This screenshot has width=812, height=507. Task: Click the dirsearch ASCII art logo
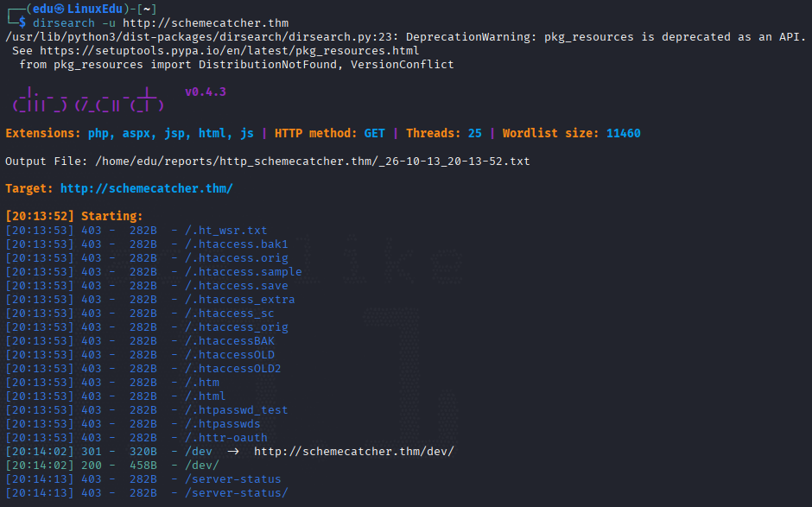[88, 99]
